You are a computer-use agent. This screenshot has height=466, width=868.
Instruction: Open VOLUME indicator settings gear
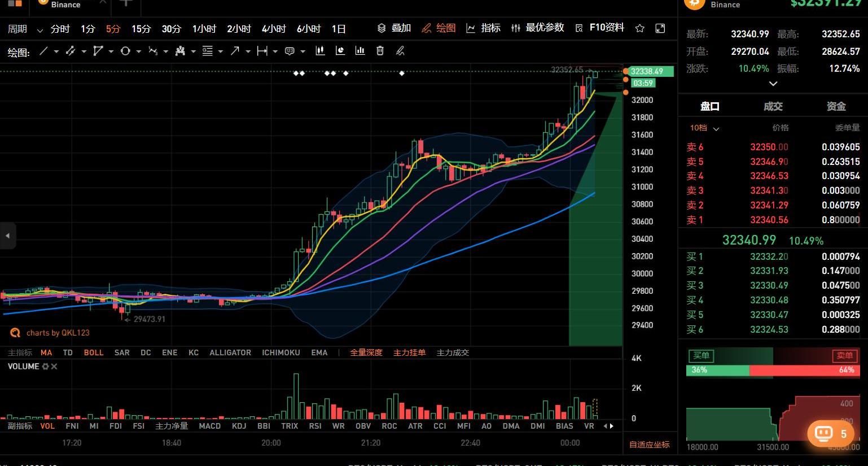tap(45, 367)
